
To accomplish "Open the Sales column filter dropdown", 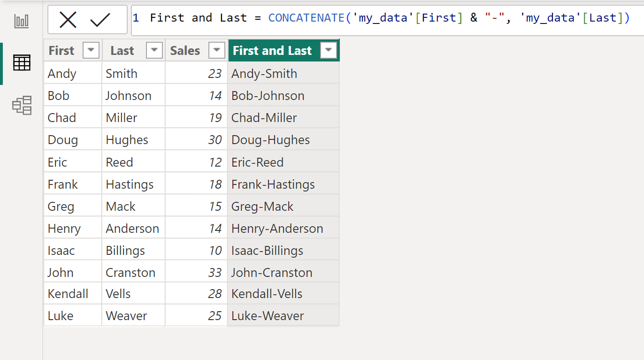I will click(x=216, y=50).
